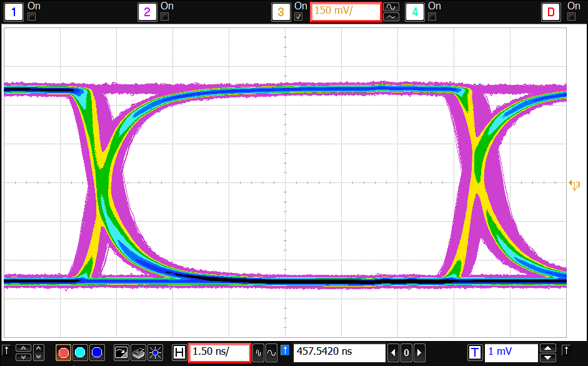
Task: Open Channel 3 setup dialog
Action: click(281, 11)
